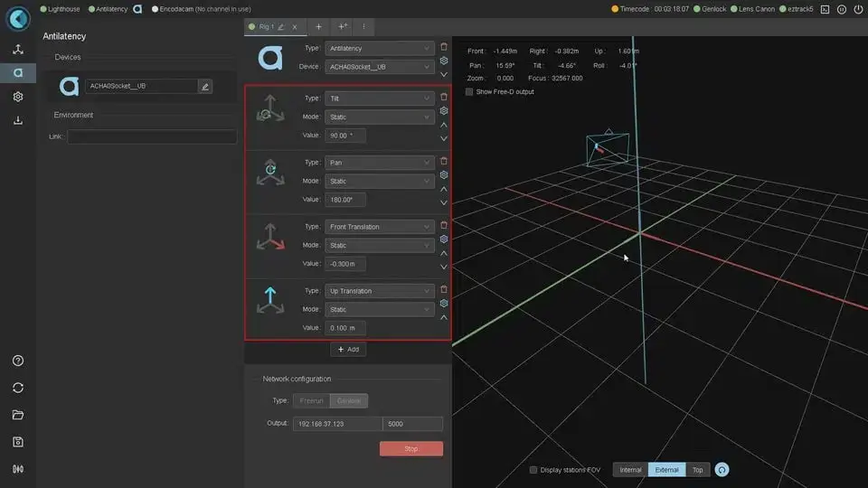Viewport: 868px width, 488px height.
Task: Open the help question mark icon
Action: (x=17, y=361)
